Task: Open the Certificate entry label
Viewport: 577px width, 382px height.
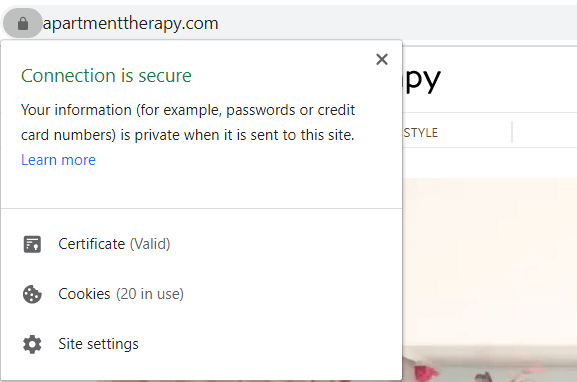Action: pos(92,244)
